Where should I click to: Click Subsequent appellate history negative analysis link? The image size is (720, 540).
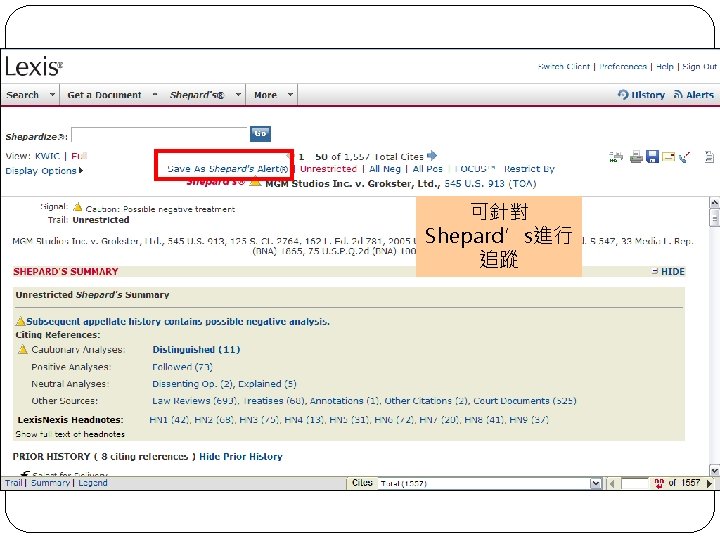coord(178,321)
